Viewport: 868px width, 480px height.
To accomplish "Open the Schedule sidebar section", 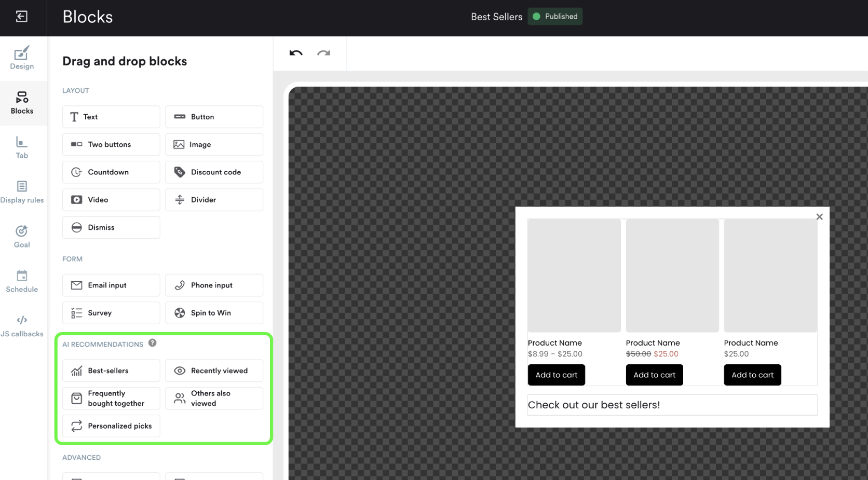I will 22,281.
